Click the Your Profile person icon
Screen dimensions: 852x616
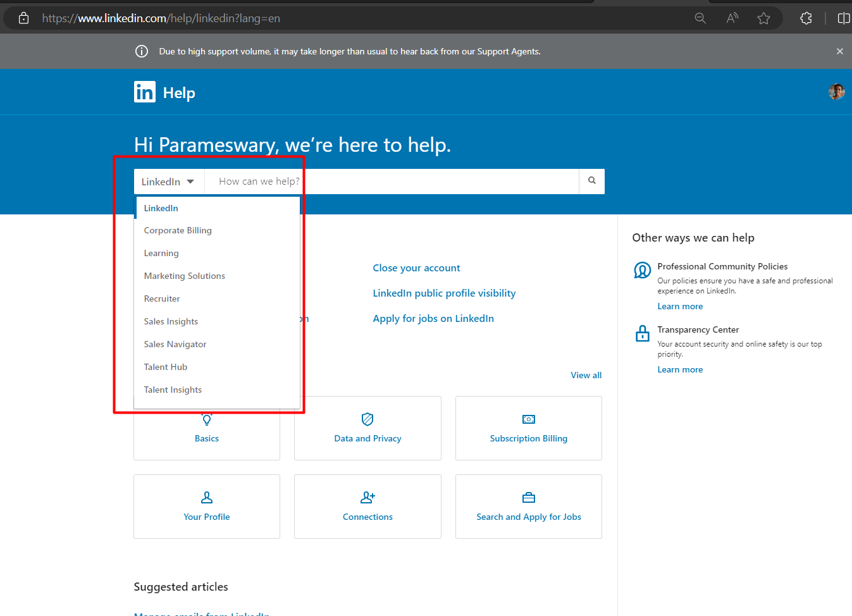pyautogui.click(x=207, y=498)
